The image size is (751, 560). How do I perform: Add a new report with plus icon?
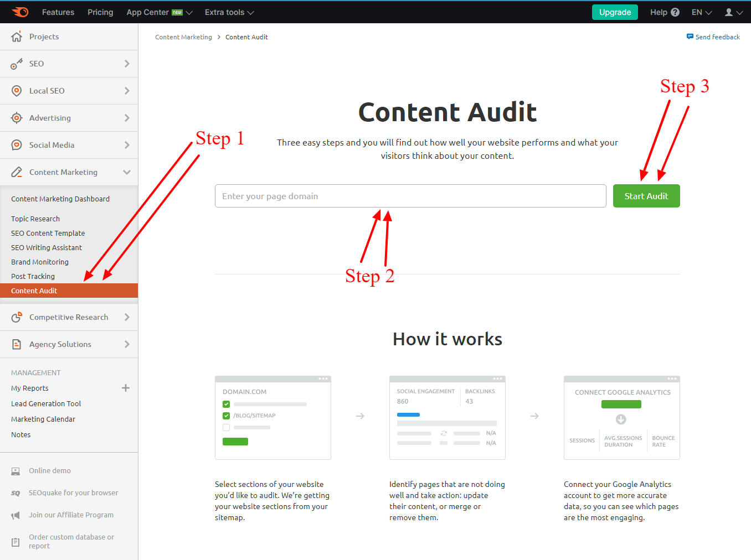click(x=126, y=388)
